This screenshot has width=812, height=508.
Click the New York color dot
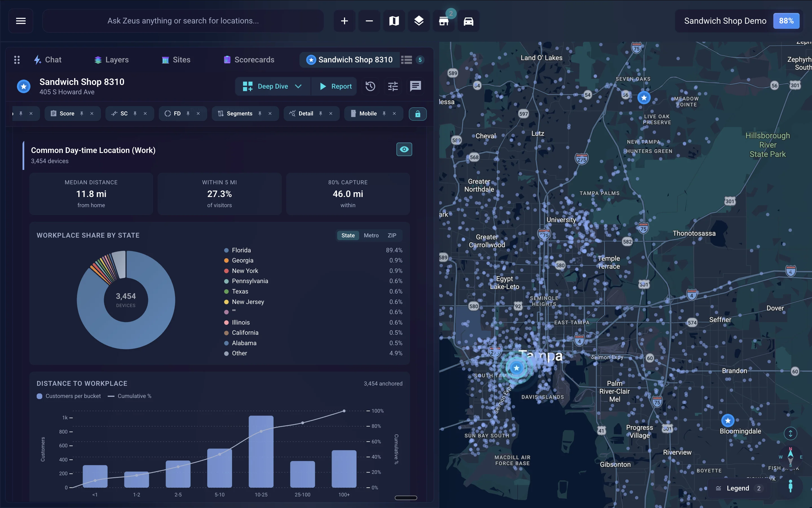tap(226, 271)
